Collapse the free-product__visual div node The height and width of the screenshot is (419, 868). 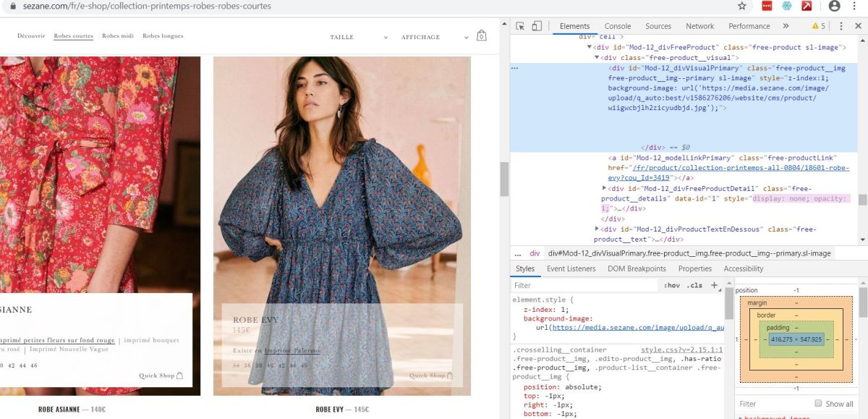(597, 57)
